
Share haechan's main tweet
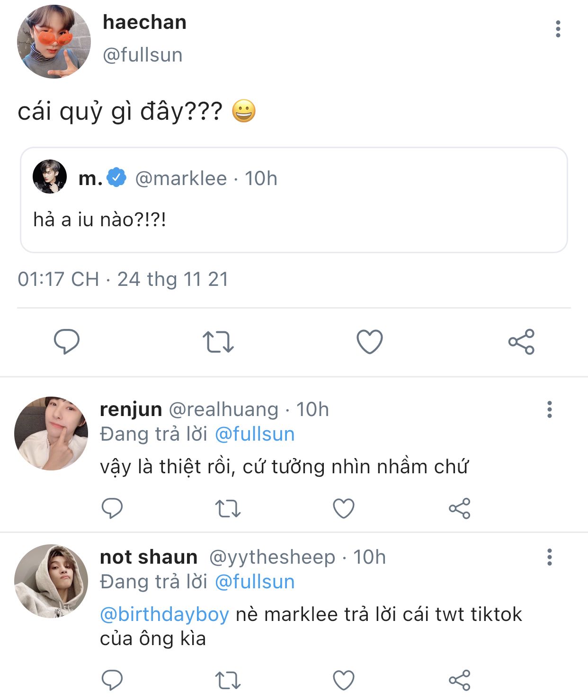point(521,342)
